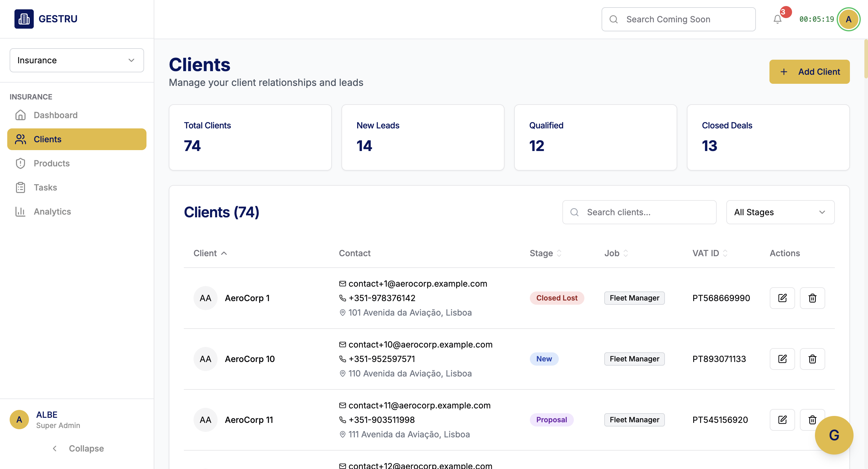Open user avatar menu in header

tap(848, 19)
